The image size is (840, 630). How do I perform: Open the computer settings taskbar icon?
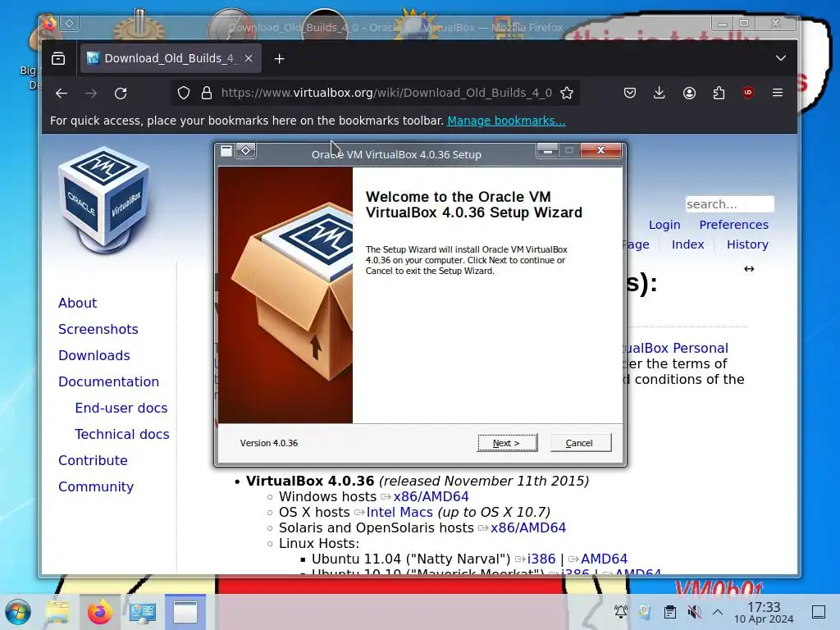pyautogui.click(x=143, y=612)
